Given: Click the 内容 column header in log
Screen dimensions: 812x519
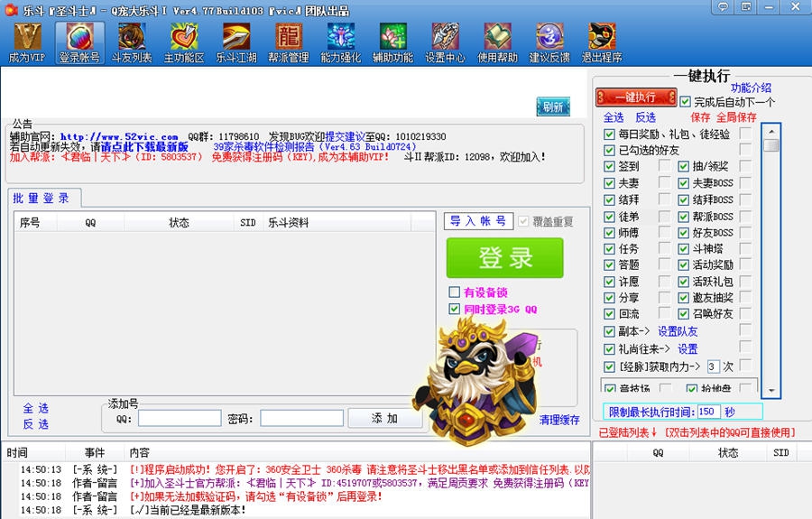Looking at the screenshot, I should coord(357,453).
